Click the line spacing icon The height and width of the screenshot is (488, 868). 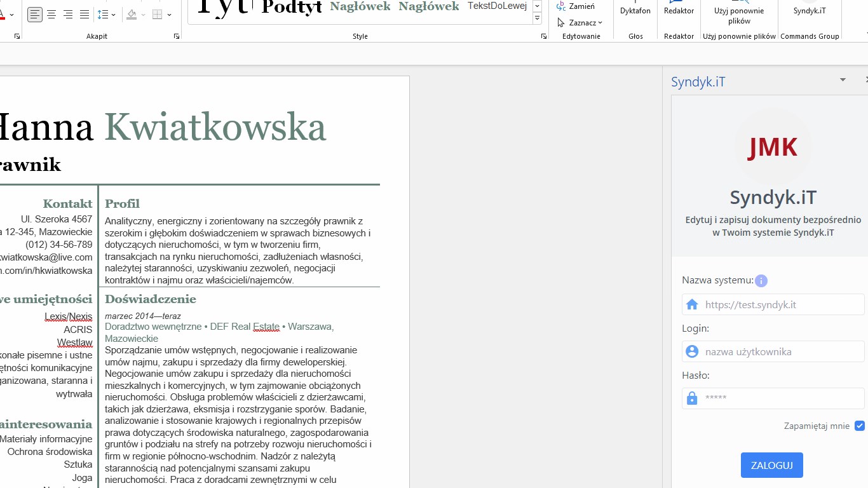pos(103,14)
